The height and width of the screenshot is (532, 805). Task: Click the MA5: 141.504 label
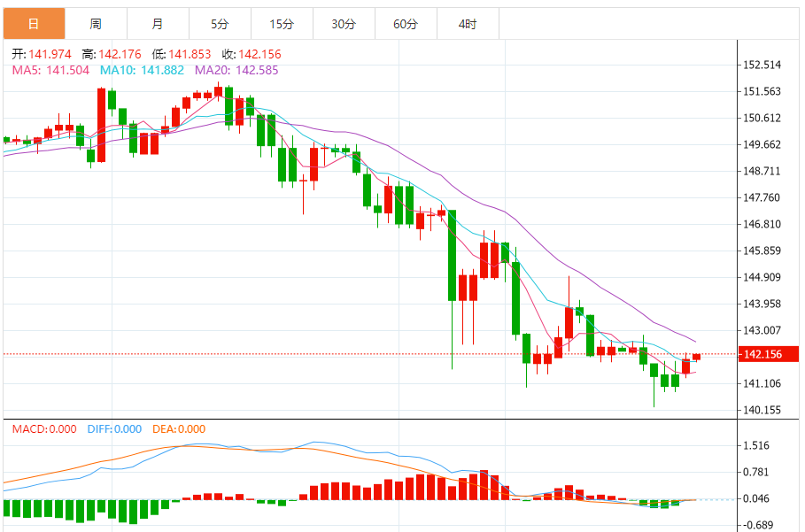(x=50, y=70)
